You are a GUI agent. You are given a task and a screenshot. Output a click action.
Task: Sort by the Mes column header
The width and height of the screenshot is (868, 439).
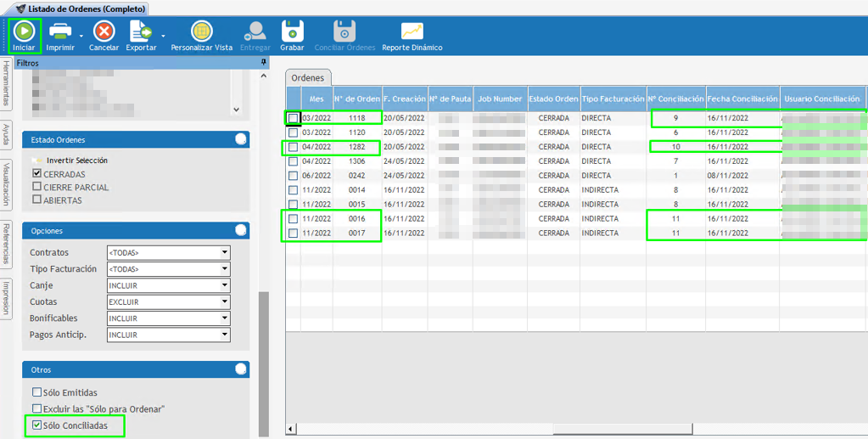click(x=316, y=98)
